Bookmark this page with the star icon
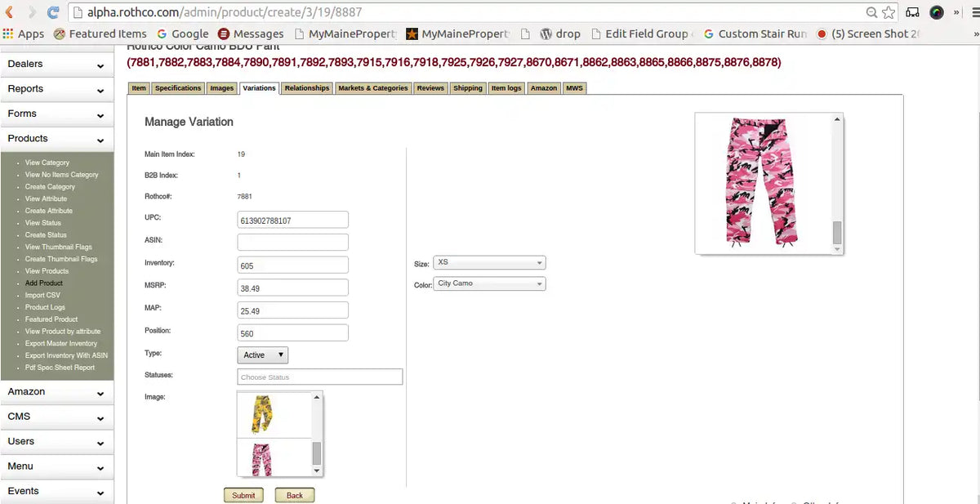 point(889,12)
